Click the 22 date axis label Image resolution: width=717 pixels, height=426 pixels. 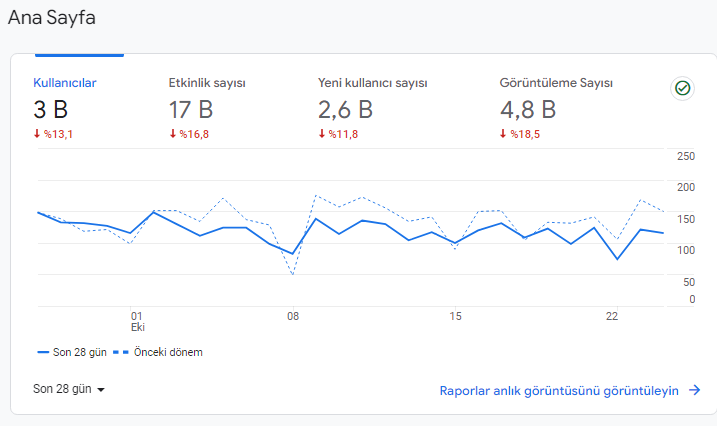612,316
